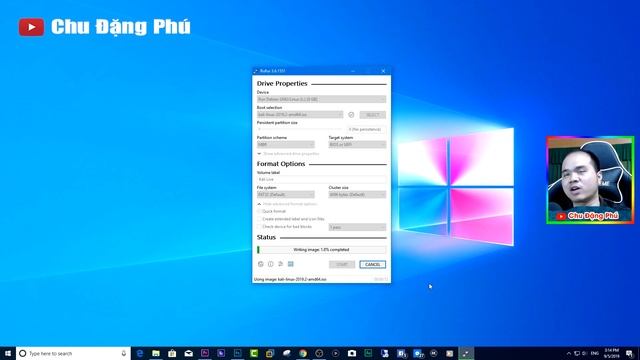
Task: Click the Volume label input field
Action: [x=321, y=180]
